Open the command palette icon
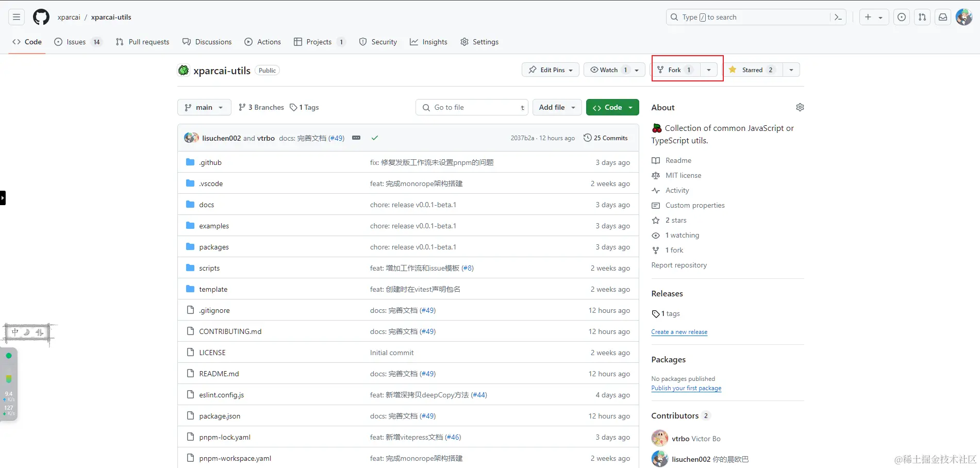 (838, 17)
